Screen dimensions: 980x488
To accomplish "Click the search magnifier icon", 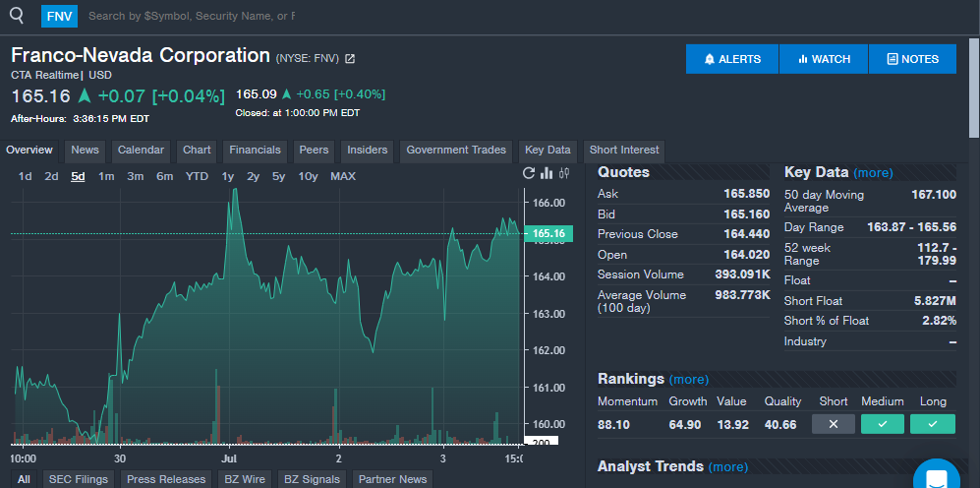I will 17,16.
